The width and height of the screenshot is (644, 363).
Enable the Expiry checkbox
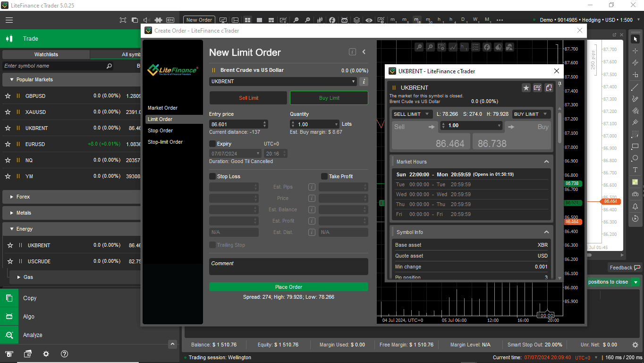[x=212, y=144]
